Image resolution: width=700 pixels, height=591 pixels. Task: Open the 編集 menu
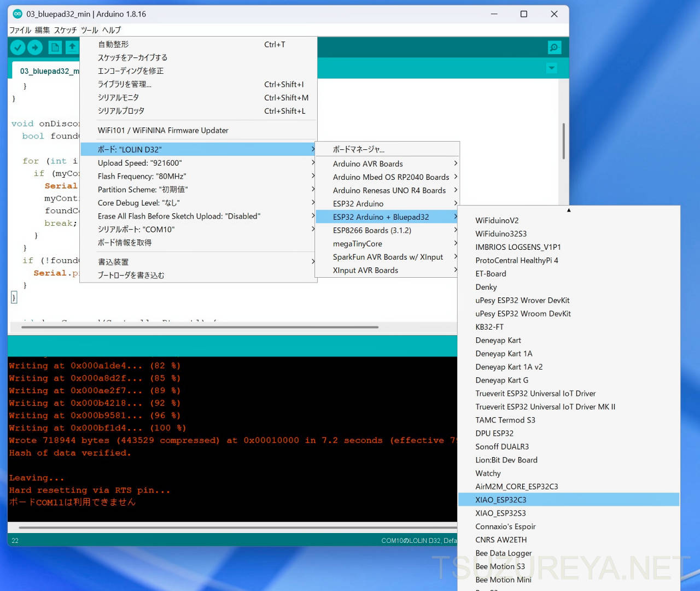point(42,30)
